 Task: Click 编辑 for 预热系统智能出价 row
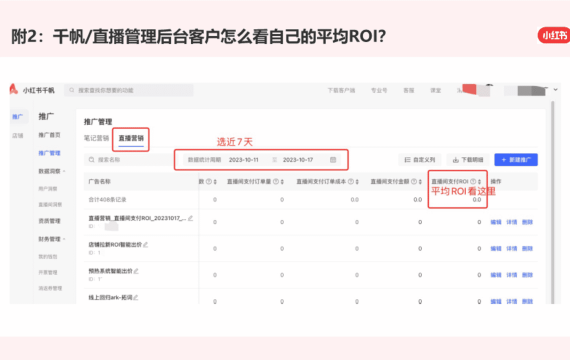496,275
